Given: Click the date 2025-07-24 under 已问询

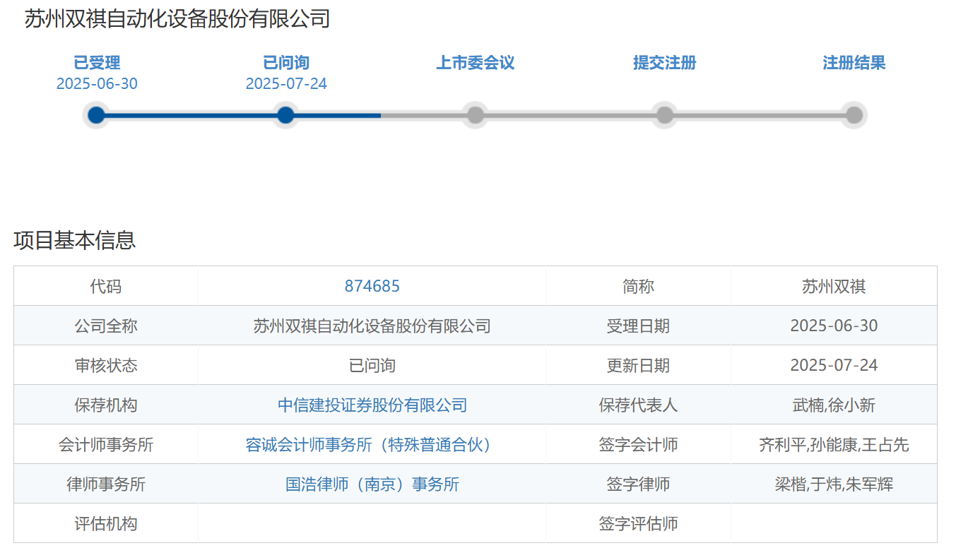Looking at the screenshot, I should pos(286,83).
